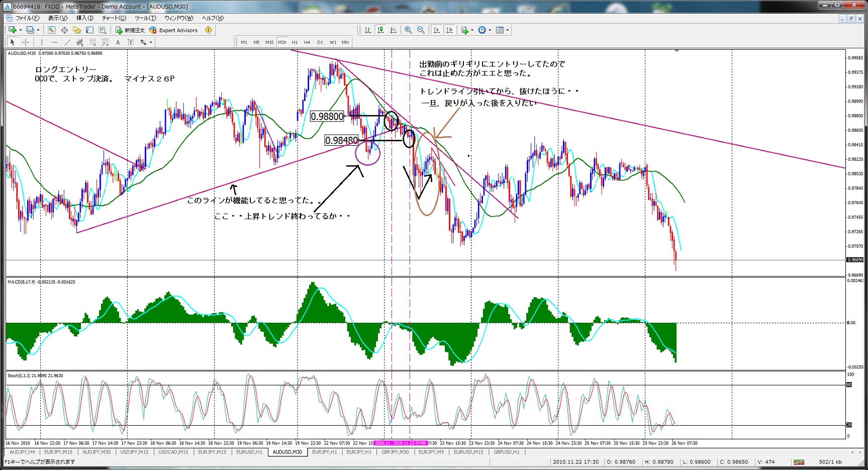The width and height of the screenshot is (868, 470).
Task: Expand the Periods dropdown arrow
Action: point(490,30)
